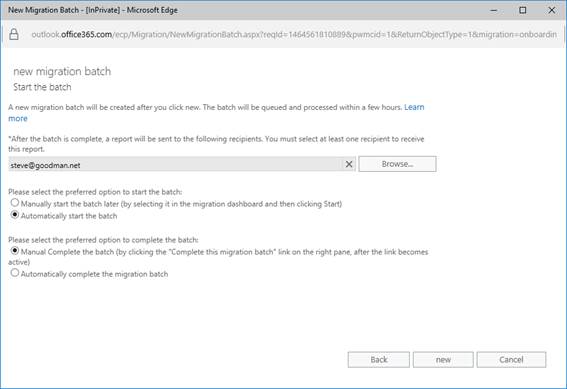
Task: Click the 'Start the batch' subtitle text
Action: point(42,87)
